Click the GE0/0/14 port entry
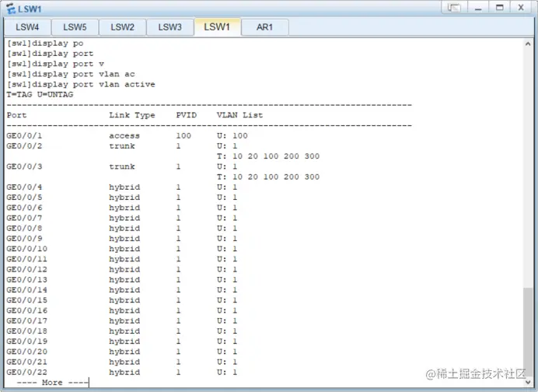The height and width of the screenshot is (392, 538). [x=26, y=290]
